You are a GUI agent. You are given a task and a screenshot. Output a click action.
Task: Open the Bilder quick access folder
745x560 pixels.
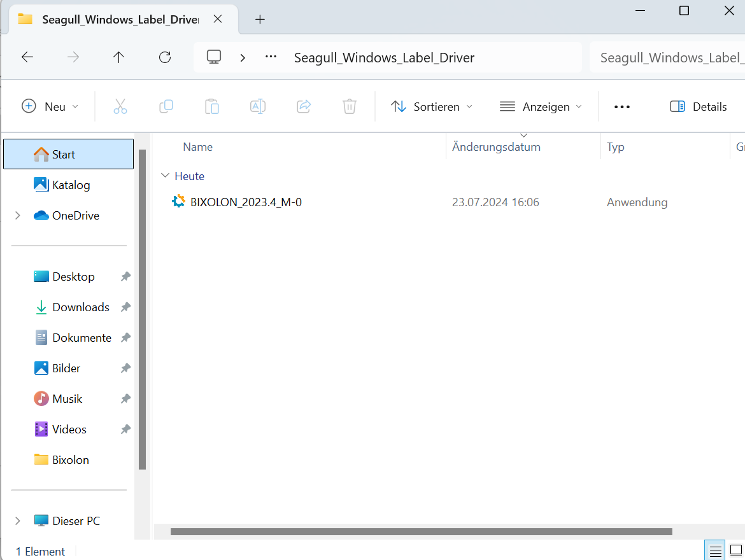(x=66, y=368)
